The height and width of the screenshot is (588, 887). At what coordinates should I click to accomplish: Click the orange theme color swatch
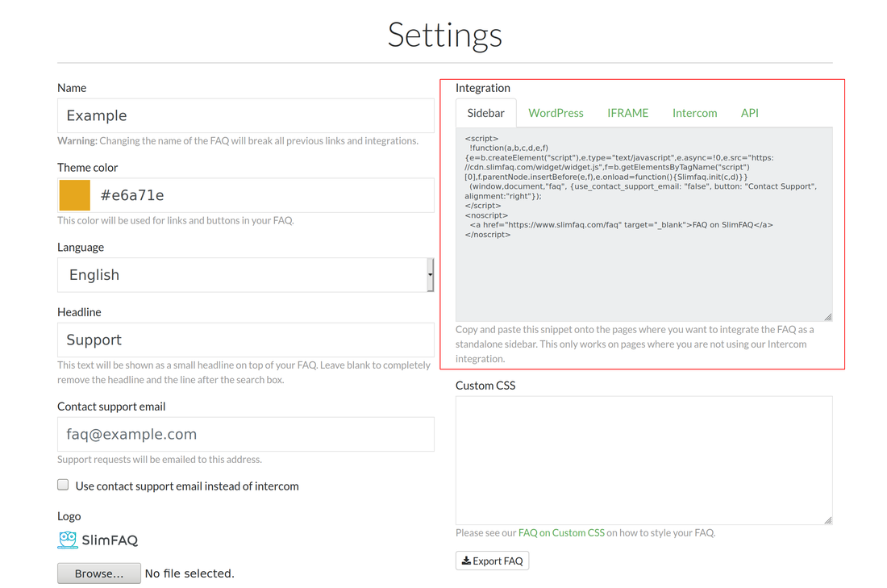[75, 195]
